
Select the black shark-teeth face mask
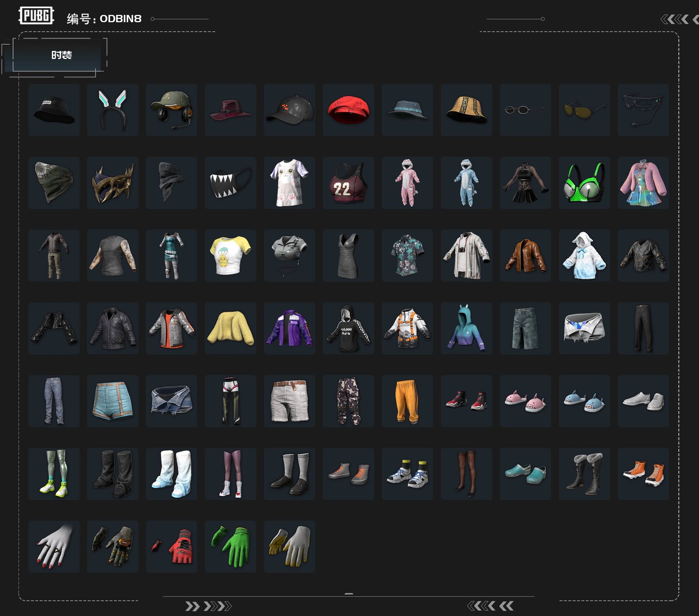tap(230, 183)
